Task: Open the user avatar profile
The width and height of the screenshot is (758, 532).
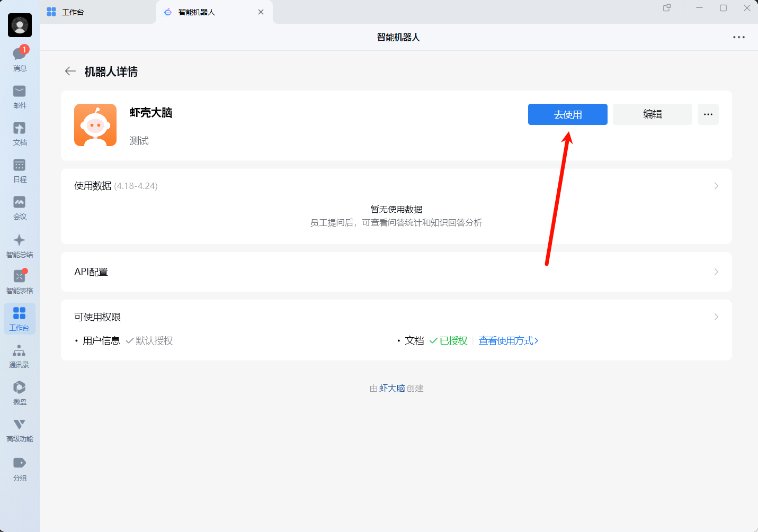Action: click(20, 25)
